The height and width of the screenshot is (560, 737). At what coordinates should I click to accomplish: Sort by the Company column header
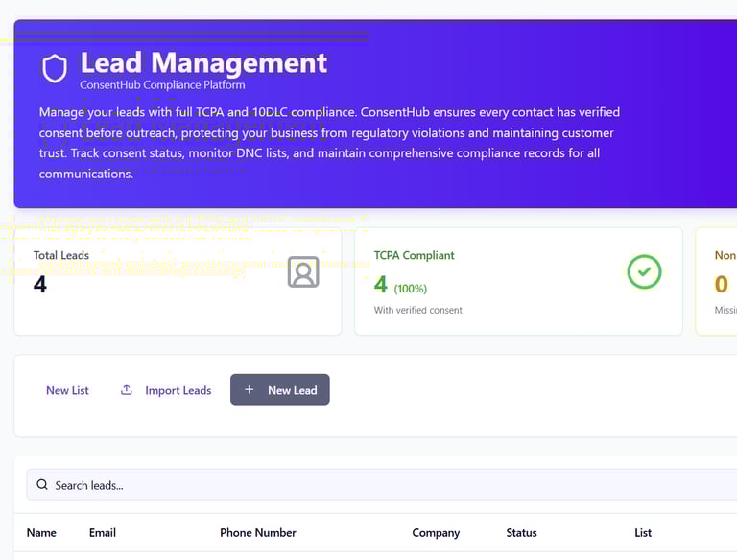point(436,533)
